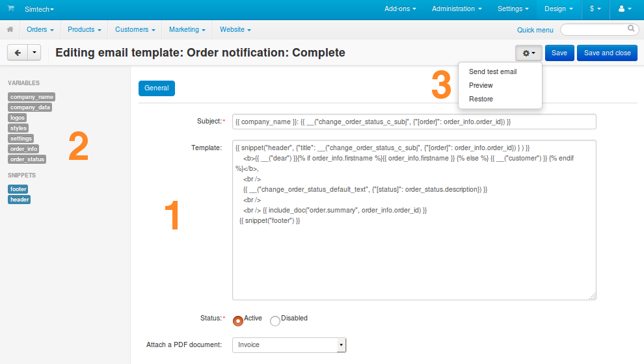Select the Disabled status radio button
Screen dimensions: 644x364
275,321
